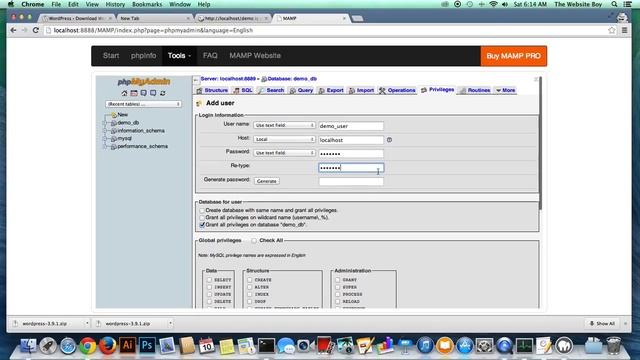Screen dimensions: 640x360
Task: Launch Safari from the dock
Action: click(68, 346)
